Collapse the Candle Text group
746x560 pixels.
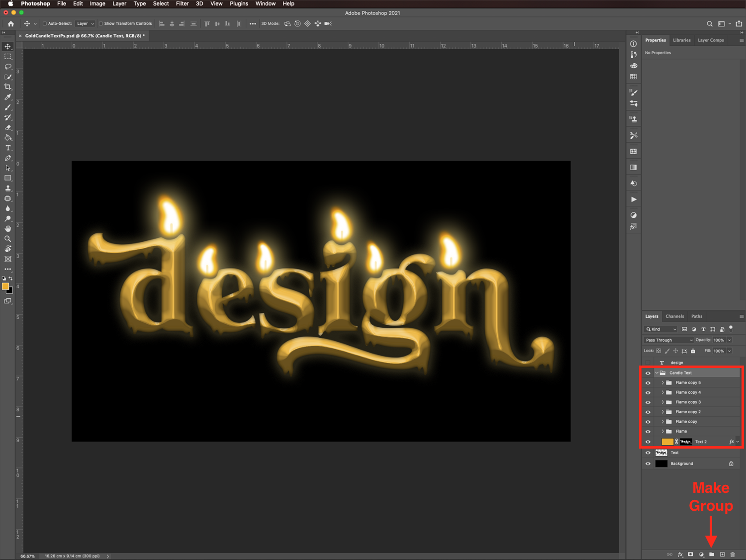click(656, 373)
